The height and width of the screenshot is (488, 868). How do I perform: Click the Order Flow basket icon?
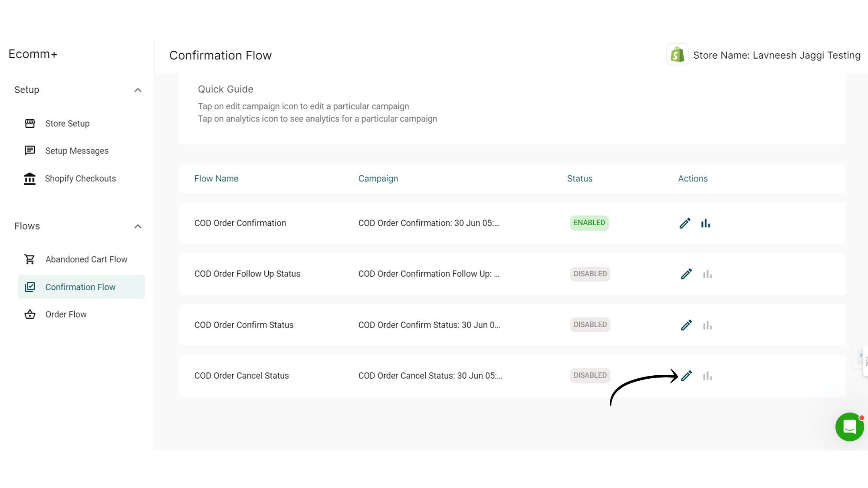click(x=30, y=314)
